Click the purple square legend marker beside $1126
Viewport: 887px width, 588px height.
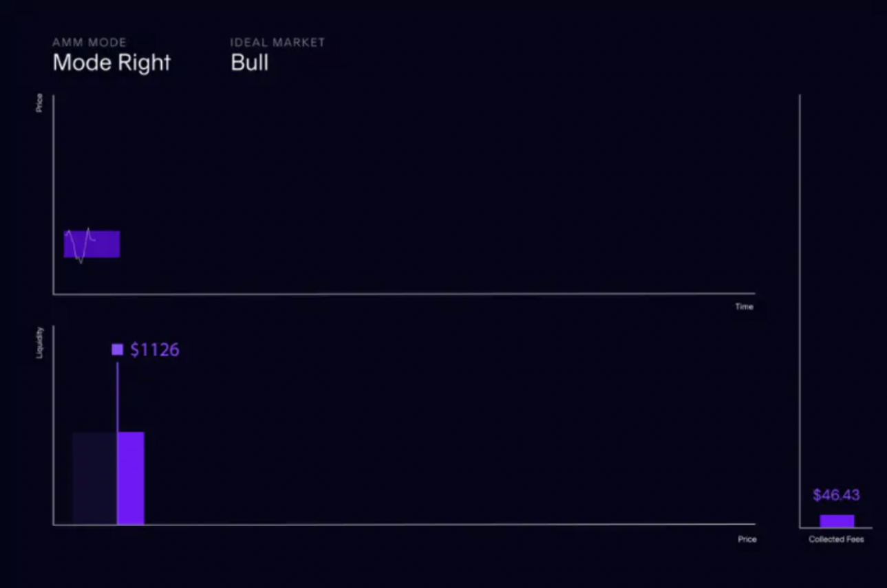tap(118, 349)
